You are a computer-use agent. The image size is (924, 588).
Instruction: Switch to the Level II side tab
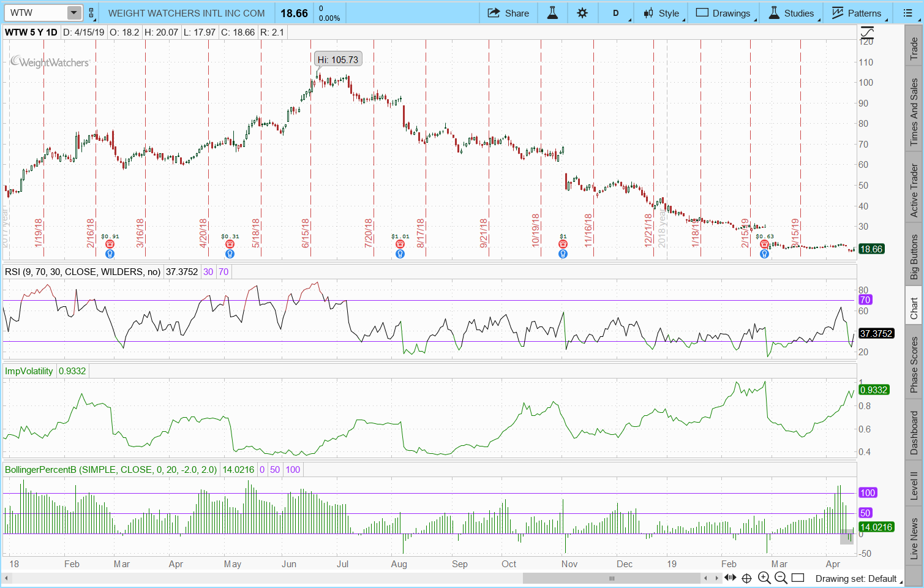point(914,484)
